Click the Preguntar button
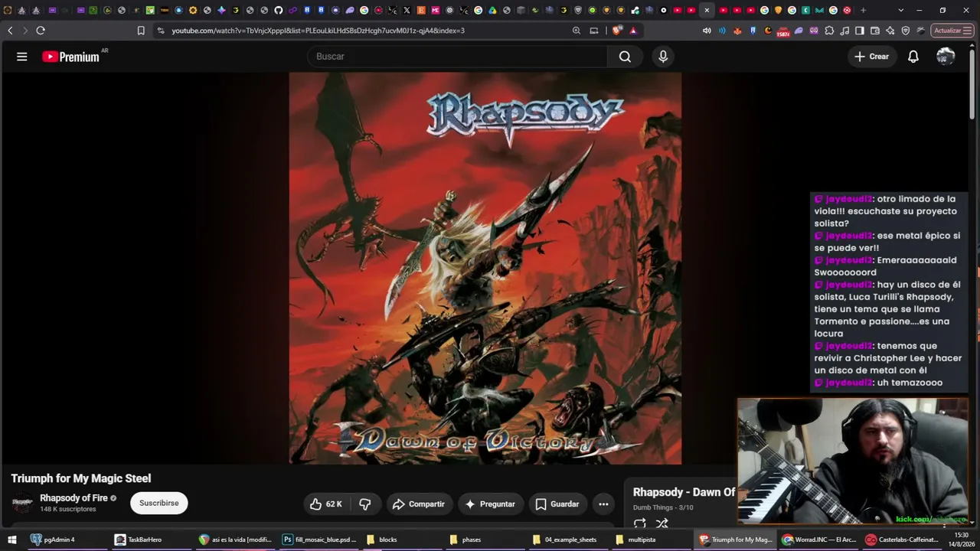This screenshot has width=980, height=551. click(x=491, y=504)
